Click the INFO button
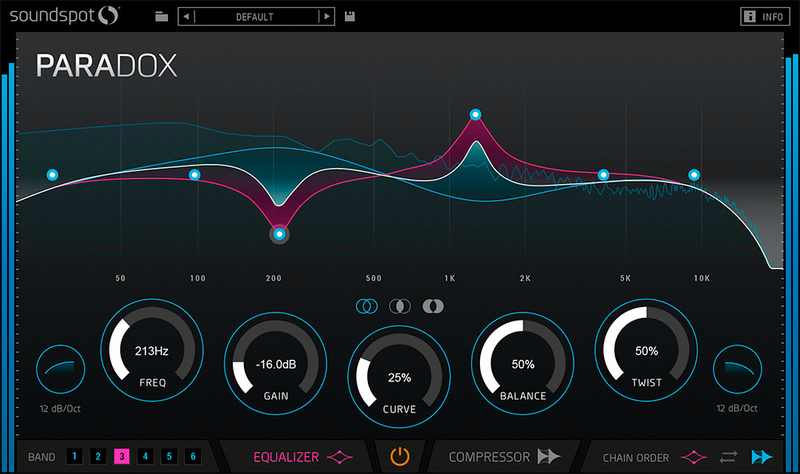Viewport: 800px width, 474px height. point(763,17)
